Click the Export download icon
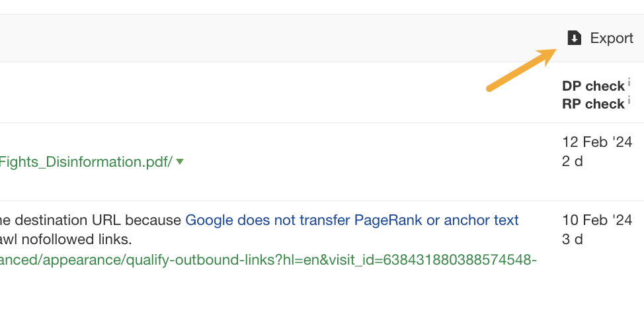The image size is (644, 311). pyautogui.click(x=574, y=38)
